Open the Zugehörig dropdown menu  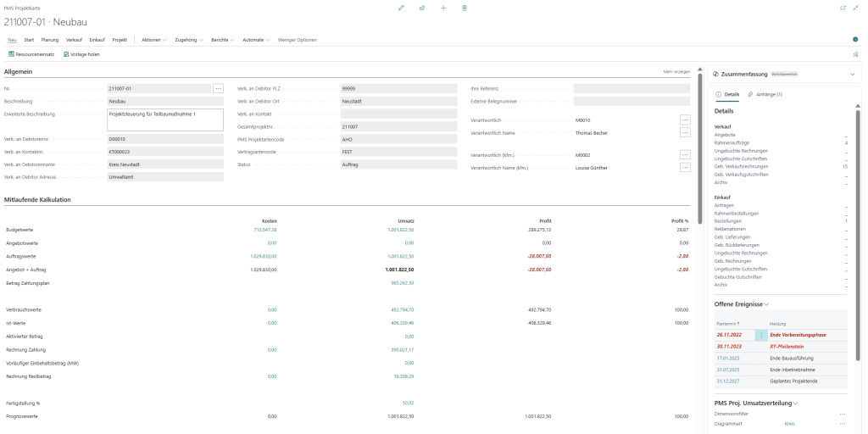tap(189, 40)
